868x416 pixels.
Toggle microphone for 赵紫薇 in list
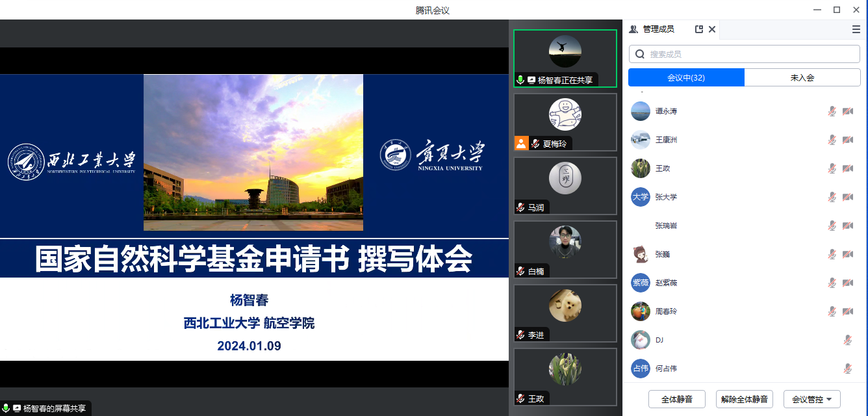point(832,283)
